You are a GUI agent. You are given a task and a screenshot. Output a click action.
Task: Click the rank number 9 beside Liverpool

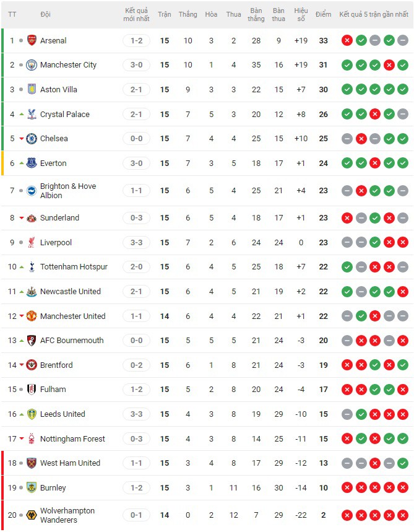coord(11,242)
